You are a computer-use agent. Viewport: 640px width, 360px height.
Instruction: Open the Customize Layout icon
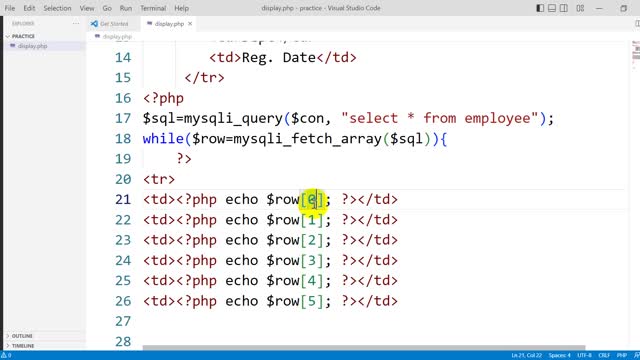(580, 8)
